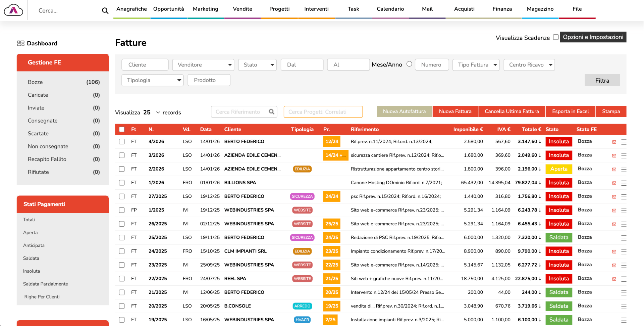Expand the Tipo Fattura dropdown

pyautogui.click(x=476, y=65)
